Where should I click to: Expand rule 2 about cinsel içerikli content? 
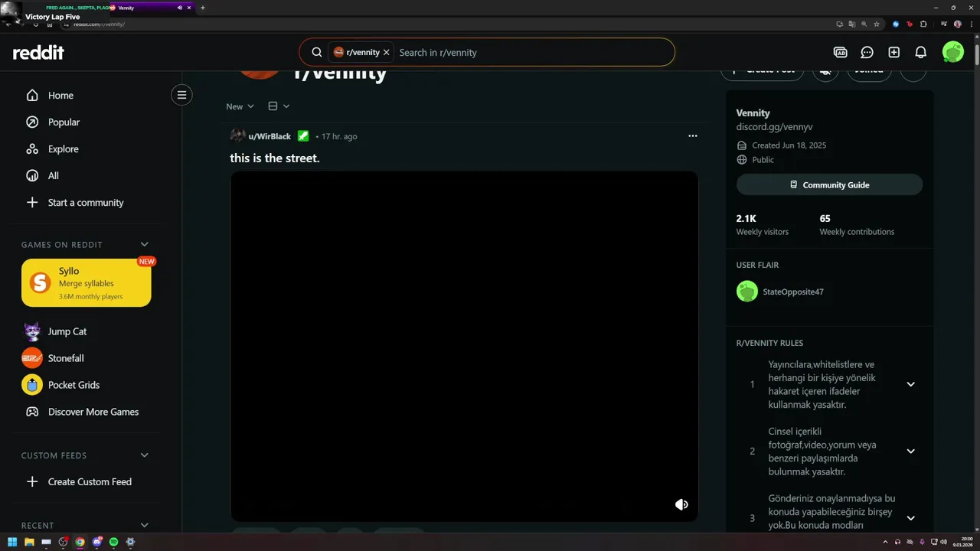(910, 452)
